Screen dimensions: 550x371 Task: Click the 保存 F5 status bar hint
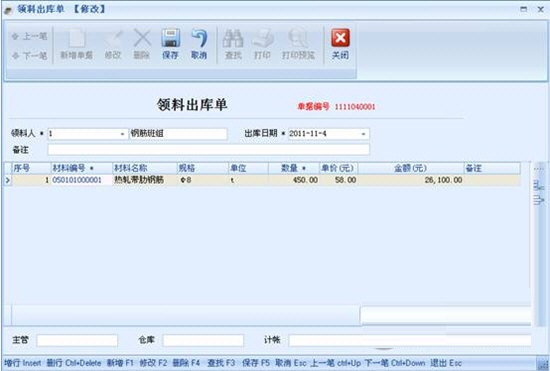[256, 363]
